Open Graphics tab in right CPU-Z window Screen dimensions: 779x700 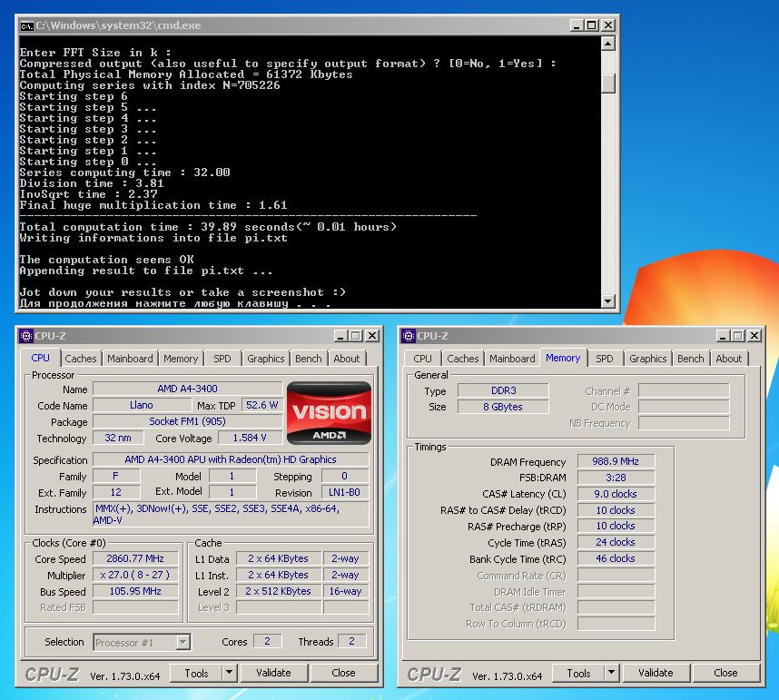coord(648,359)
